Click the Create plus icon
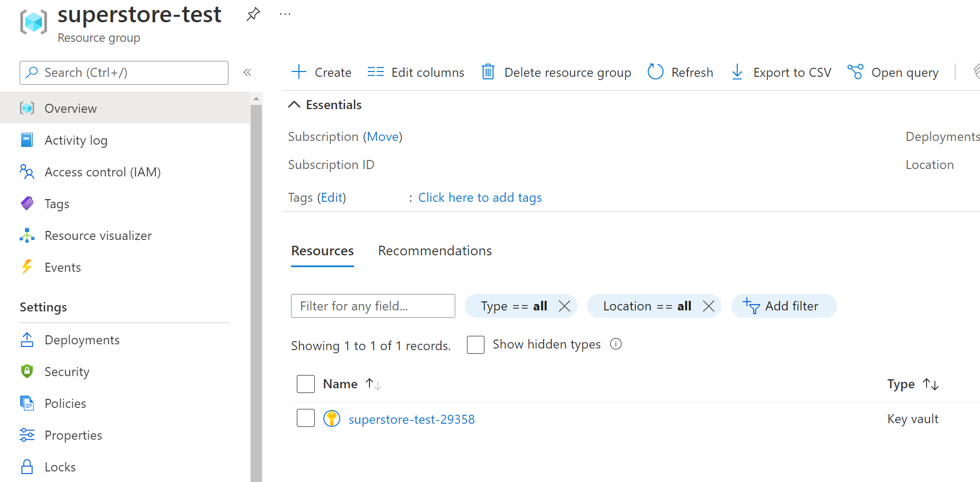This screenshot has height=482, width=980. [299, 72]
